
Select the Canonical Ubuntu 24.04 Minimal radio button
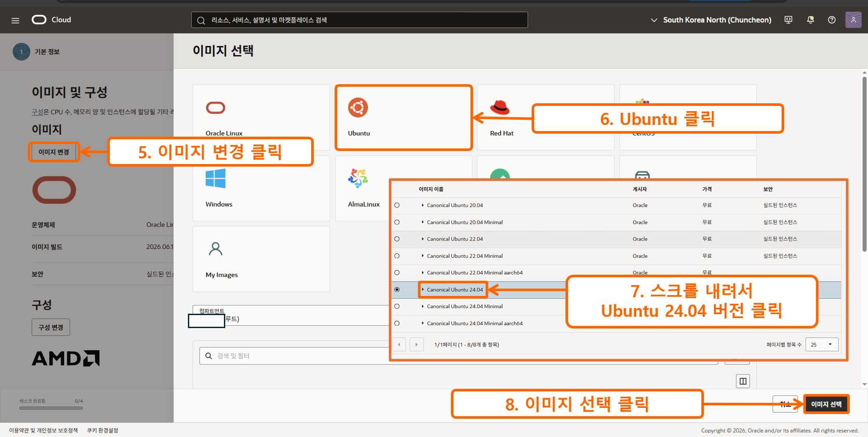[x=397, y=306]
